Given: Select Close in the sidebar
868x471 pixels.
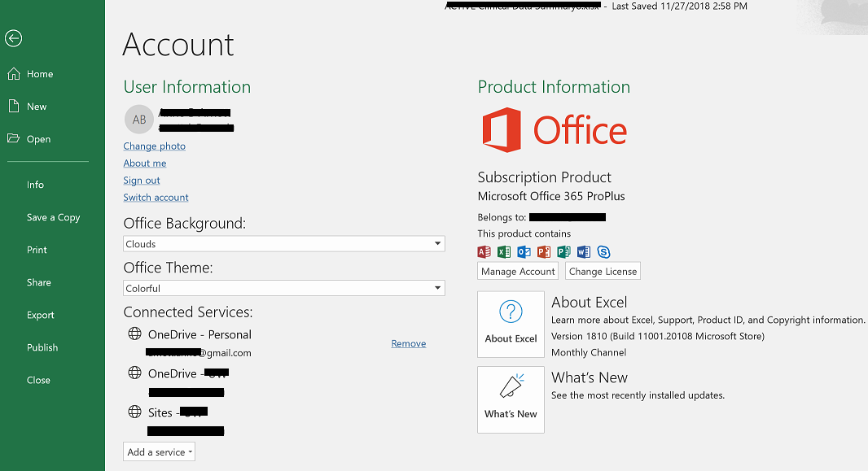Looking at the screenshot, I should 38,381.
